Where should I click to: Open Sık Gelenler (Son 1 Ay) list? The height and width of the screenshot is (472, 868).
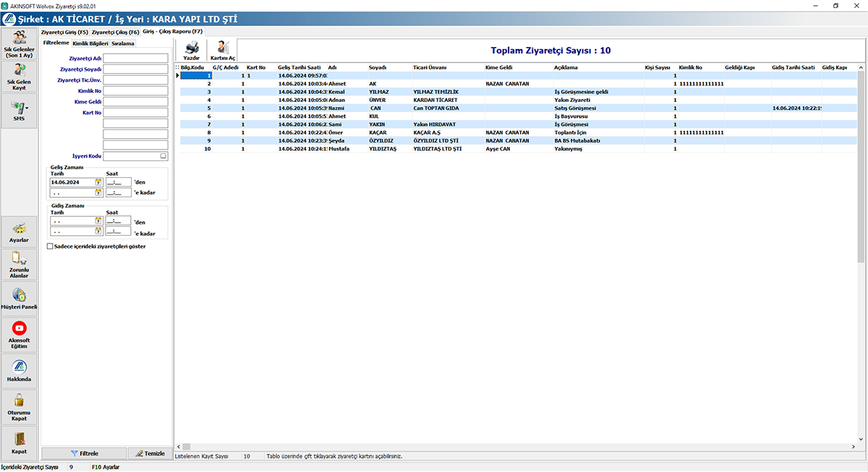pos(20,43)
